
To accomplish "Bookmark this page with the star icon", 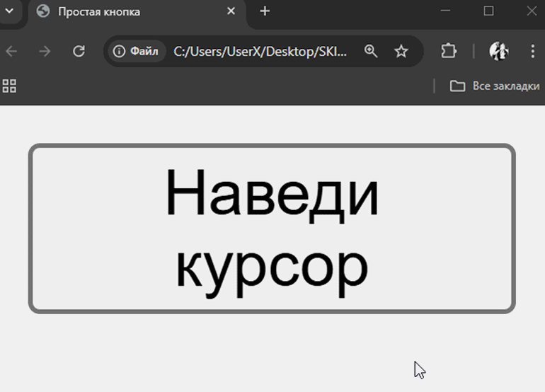I will (401, 51).
